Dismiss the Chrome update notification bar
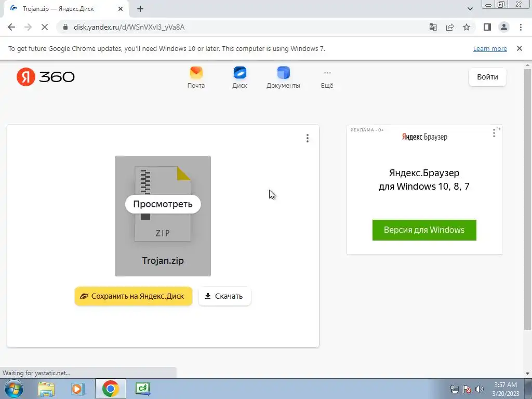The image size is (532, 399). pos(520,48)
